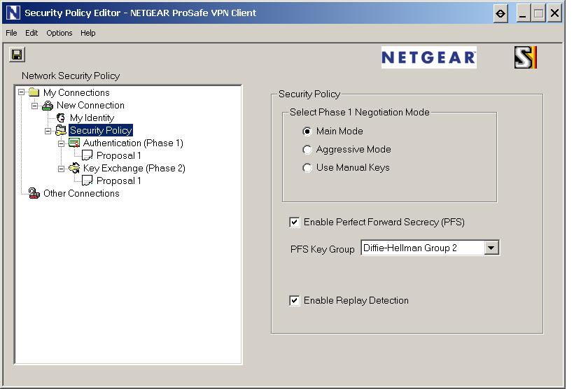
Task: Click the Other Connections icon
Action: click(34, 193)
